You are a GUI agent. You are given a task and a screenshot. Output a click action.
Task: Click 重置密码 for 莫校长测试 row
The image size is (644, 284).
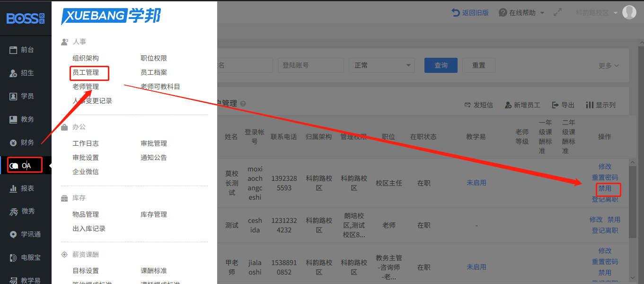605,177
